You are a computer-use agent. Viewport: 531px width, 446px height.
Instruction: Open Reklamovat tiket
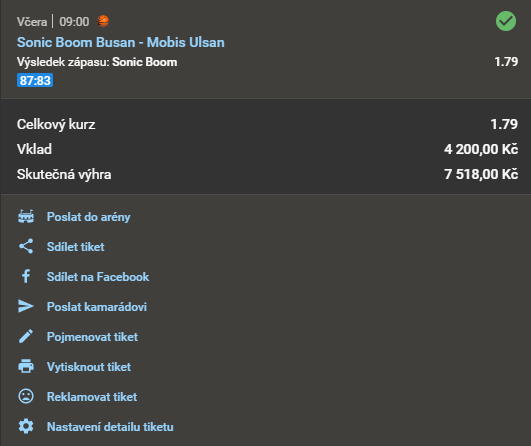tap(92, 397)
